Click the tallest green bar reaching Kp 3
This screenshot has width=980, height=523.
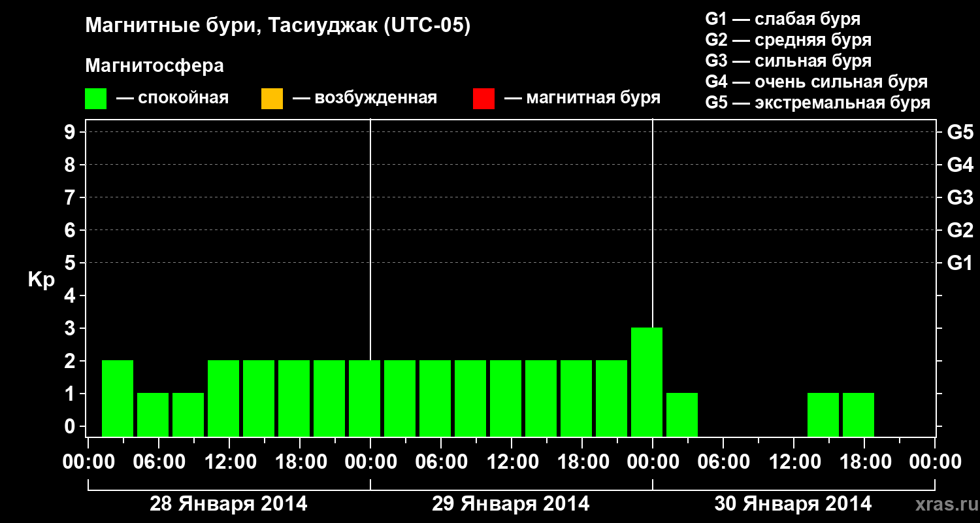tap(647, 382)
